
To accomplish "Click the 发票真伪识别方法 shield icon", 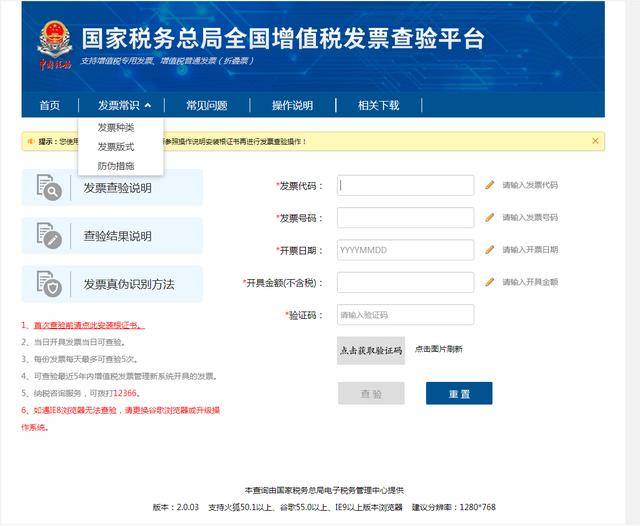I will click(x=49, y=284).
